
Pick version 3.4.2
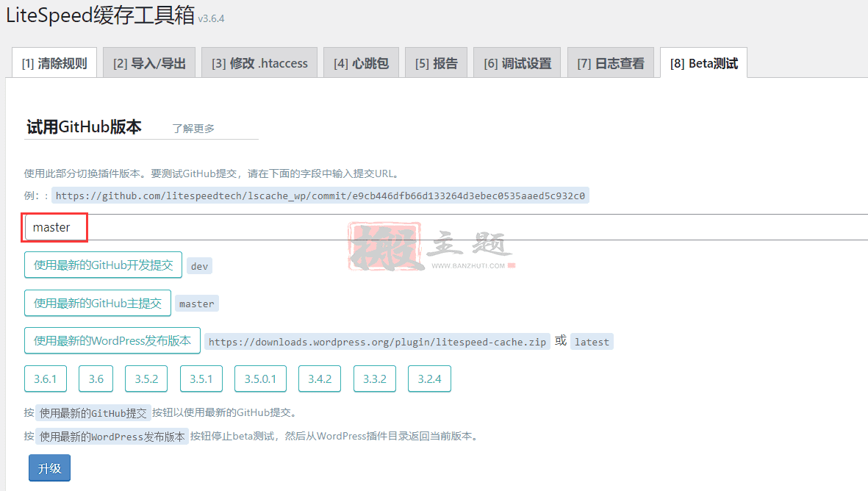click(x=320, y=379)
